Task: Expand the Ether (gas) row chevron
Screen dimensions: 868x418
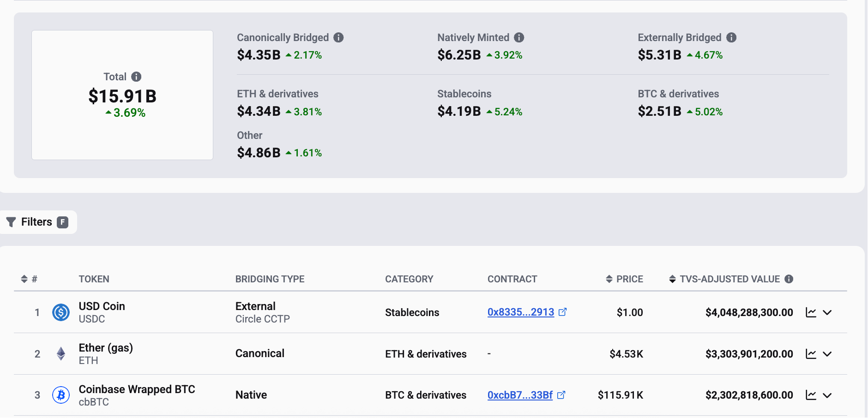Action: point(828,354)
